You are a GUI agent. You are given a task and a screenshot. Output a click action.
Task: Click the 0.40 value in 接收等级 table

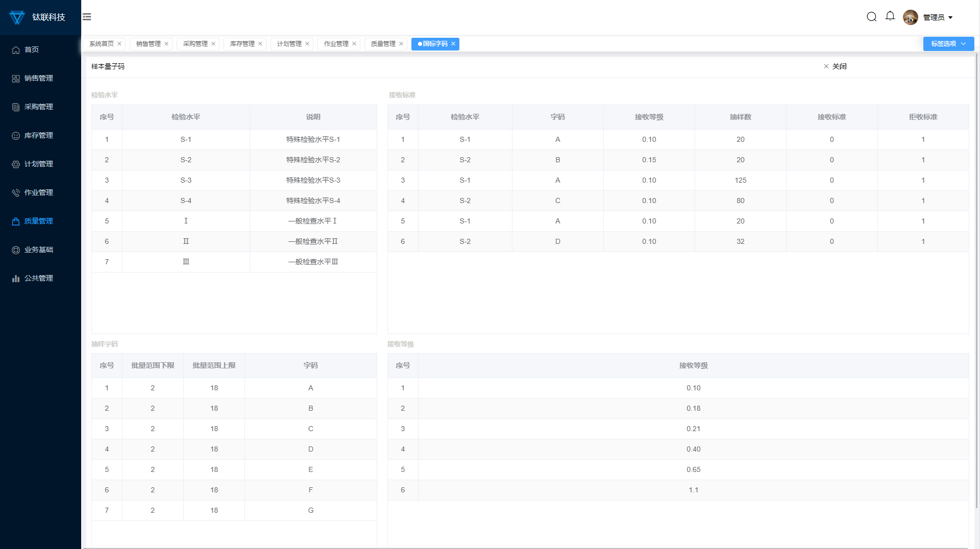(x=694, y=449)
